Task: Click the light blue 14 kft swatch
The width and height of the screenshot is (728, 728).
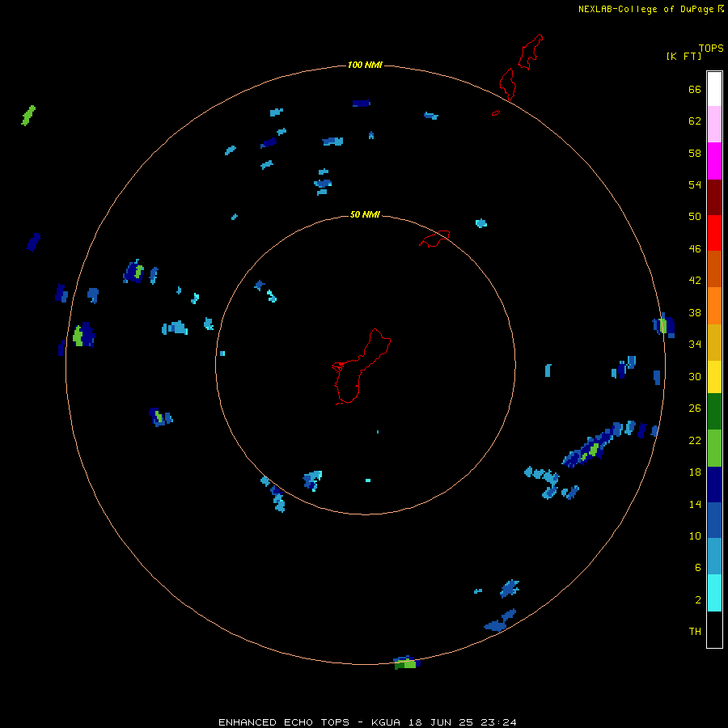Action: [x=714, y=557]
